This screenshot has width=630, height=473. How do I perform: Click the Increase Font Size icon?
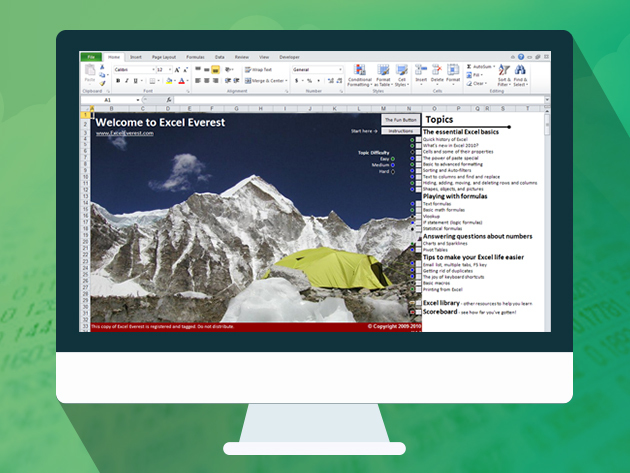(x=177, y=70)
